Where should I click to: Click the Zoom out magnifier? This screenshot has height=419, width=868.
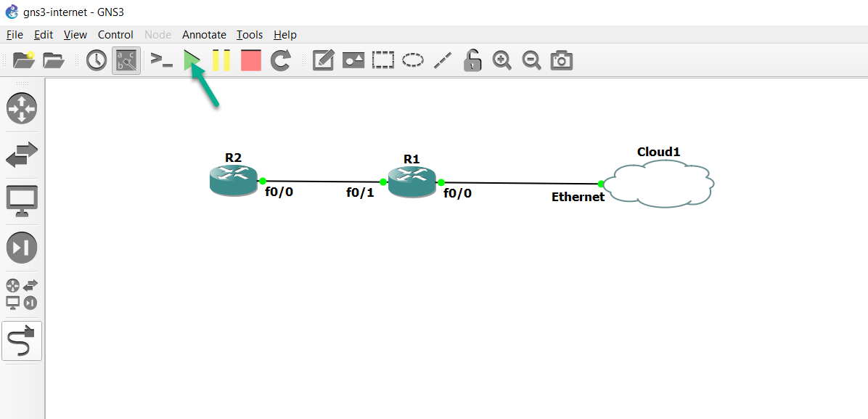pos(532,60)
